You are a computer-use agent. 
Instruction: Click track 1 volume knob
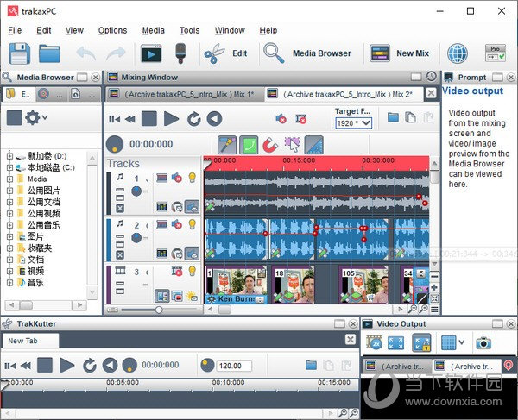click(x=136, y=191)
